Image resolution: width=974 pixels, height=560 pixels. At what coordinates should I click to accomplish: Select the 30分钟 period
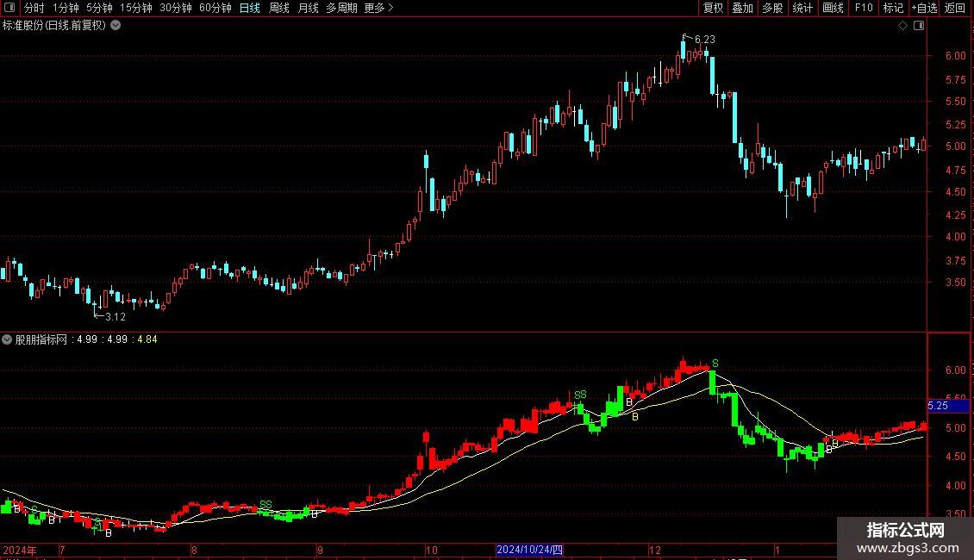176,8
